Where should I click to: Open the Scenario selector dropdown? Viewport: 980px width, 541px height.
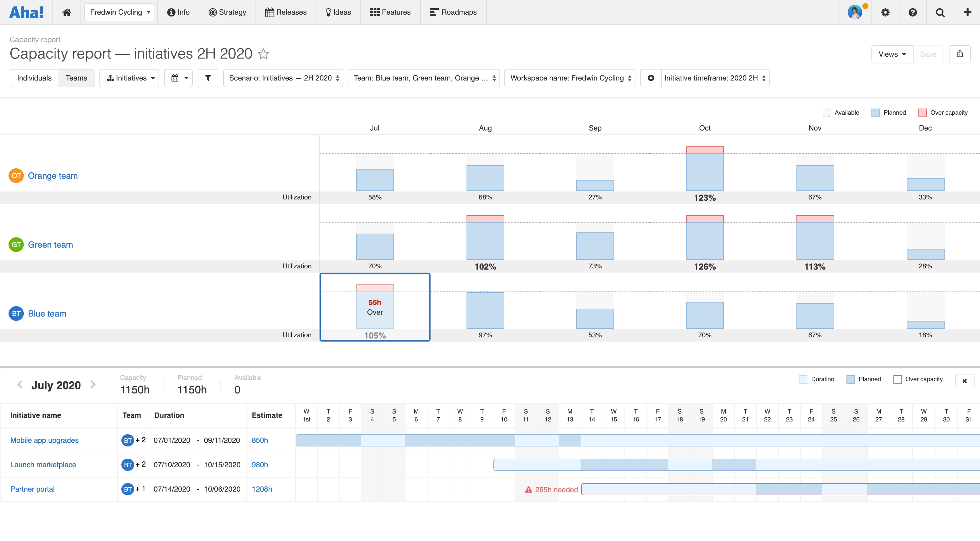point(283,78)
